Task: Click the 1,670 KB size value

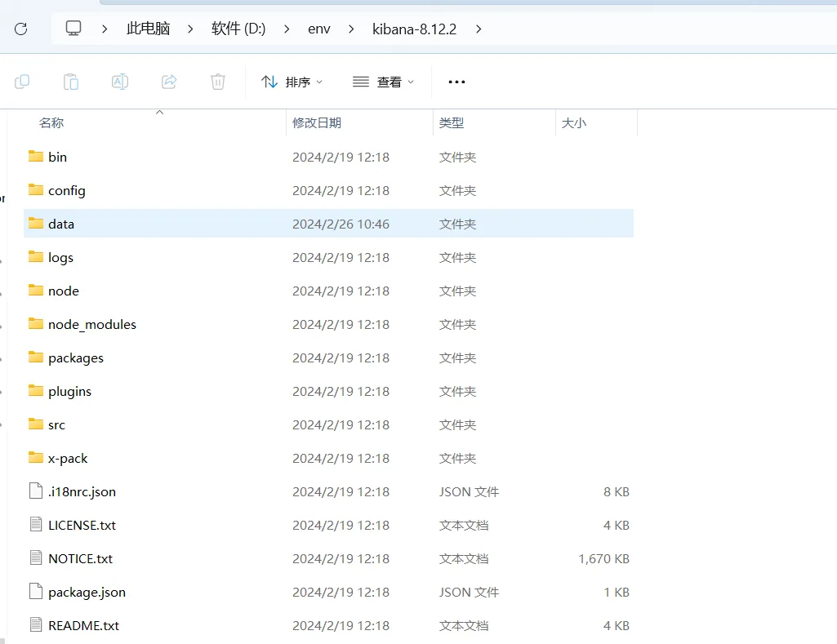Action: 603,558
